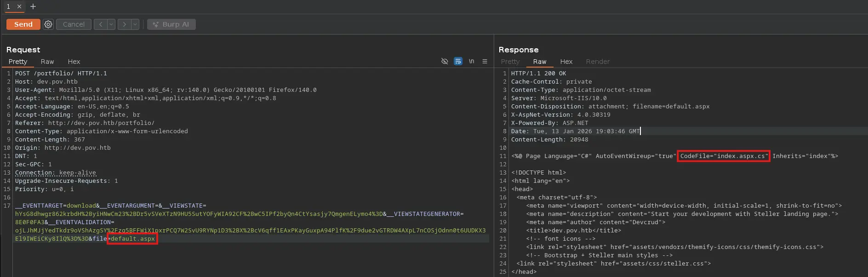868x277 pixels.
Task: Select Repeater tab numbered 1
Action: click(x=8, y=6)
